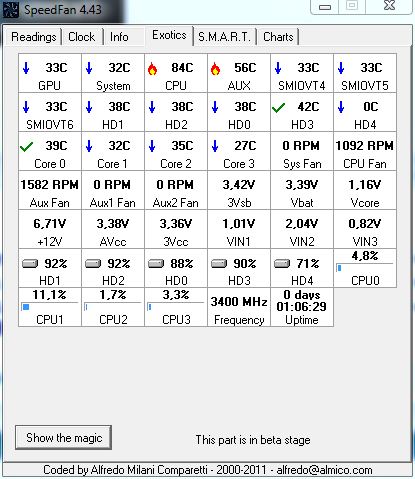
Task: Open the Charts tab
Action: (278, 37)
